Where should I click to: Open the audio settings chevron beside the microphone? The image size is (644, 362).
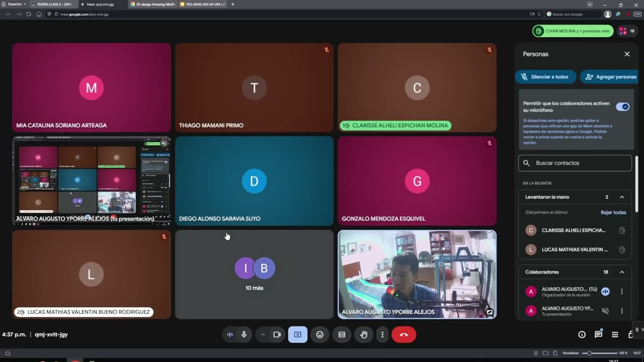point(263,334)
